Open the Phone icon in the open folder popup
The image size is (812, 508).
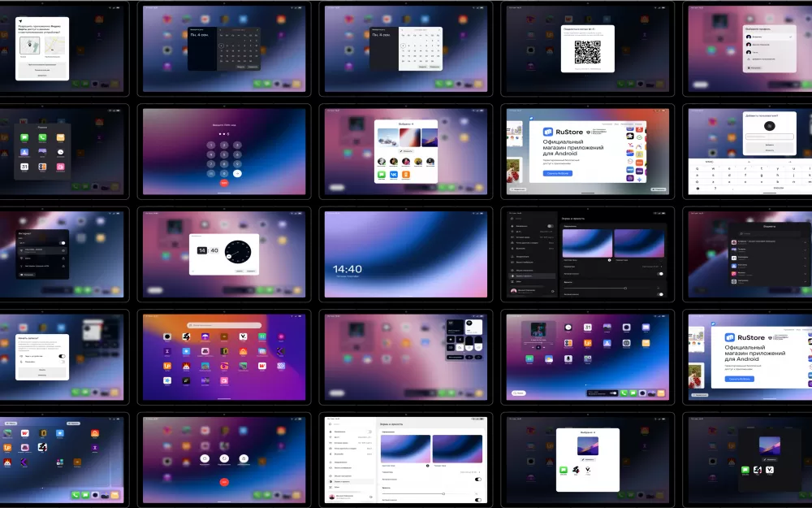coord(42,138)
